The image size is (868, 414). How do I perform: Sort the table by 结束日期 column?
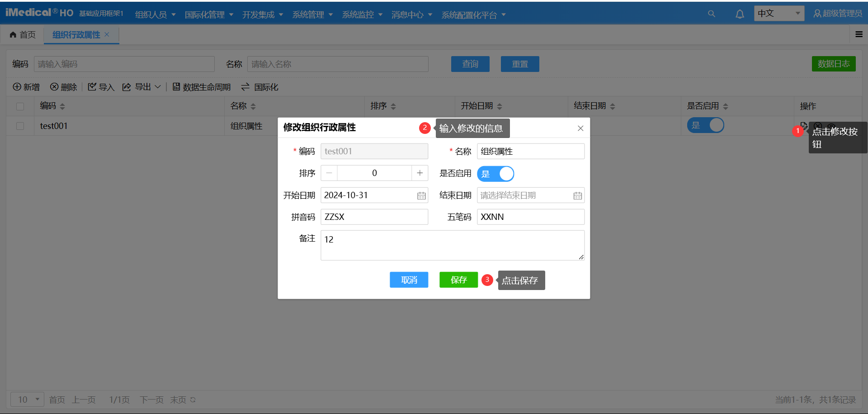tap(613, 106)
